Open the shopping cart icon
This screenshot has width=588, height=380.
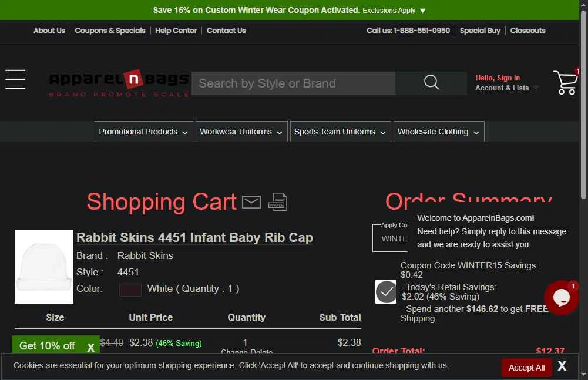[x=566, y=82]
